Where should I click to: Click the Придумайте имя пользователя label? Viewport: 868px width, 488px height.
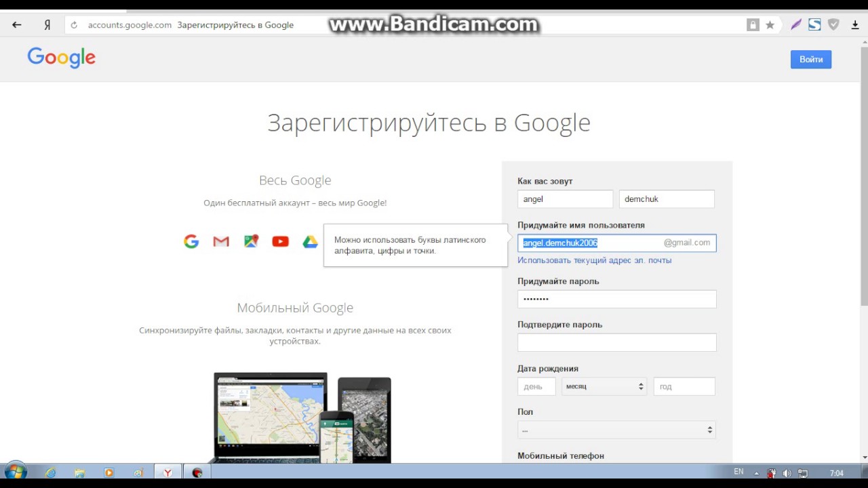581,225
